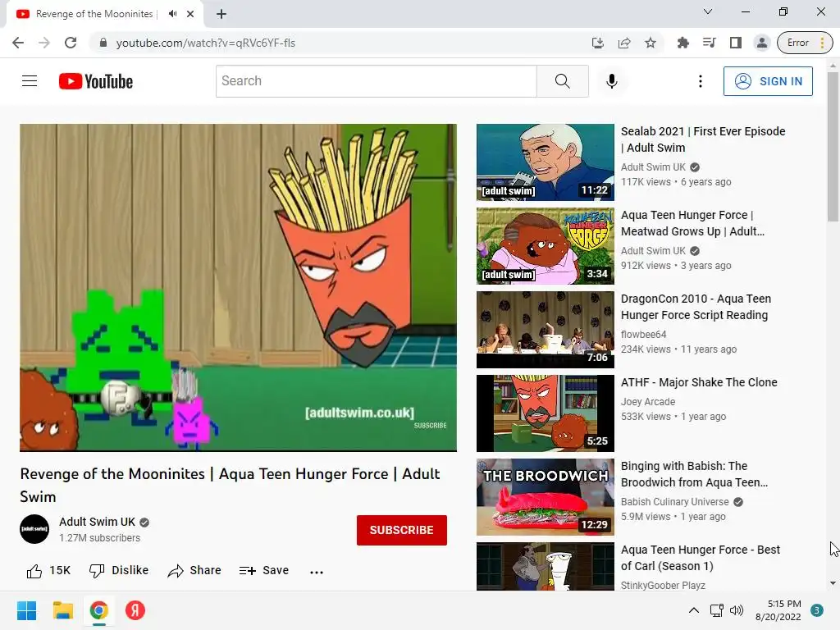Click the SUBSCRIBE watermark in the video
Image resolution: width=840 pixels, height=630 pixels.
click(430, 426)
